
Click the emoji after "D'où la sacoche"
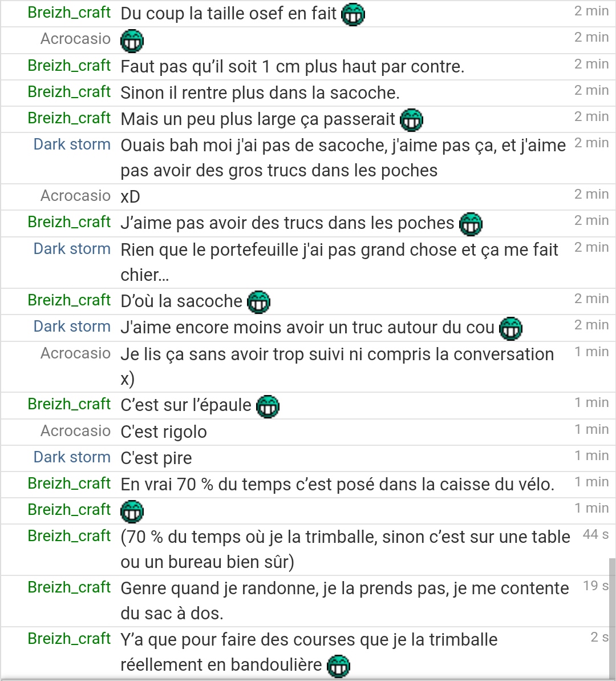[x=259, y=302]
